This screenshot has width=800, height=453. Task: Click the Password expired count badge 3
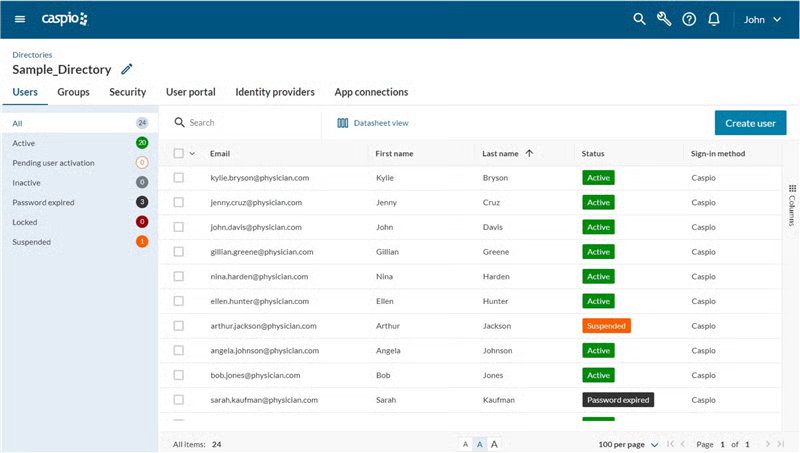142,202
